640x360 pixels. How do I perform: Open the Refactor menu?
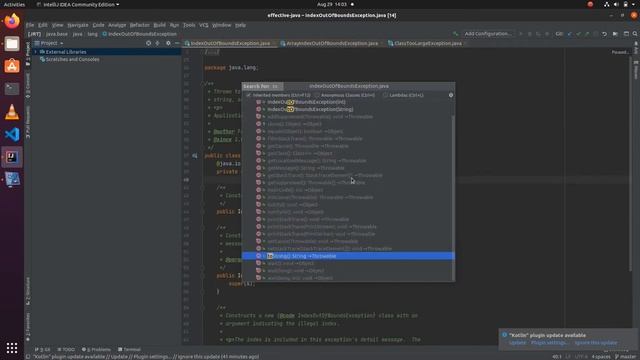(140, 25)
